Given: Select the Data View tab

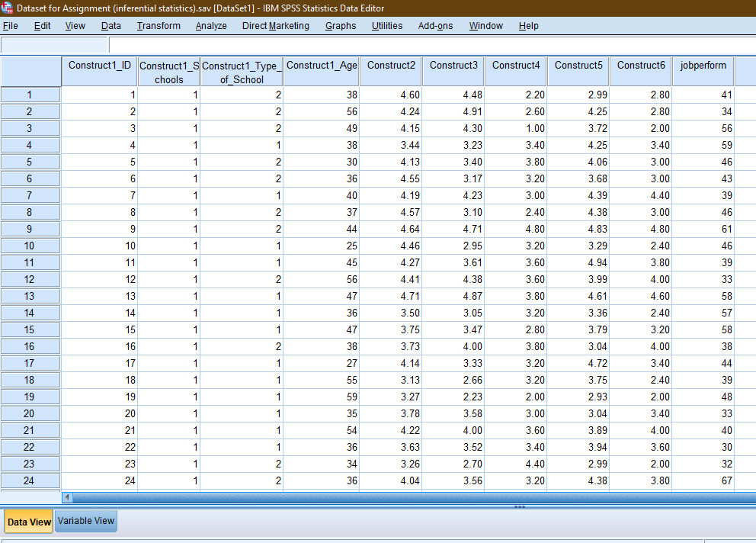Looking at the screenshot, I should [x=28, y=522].
